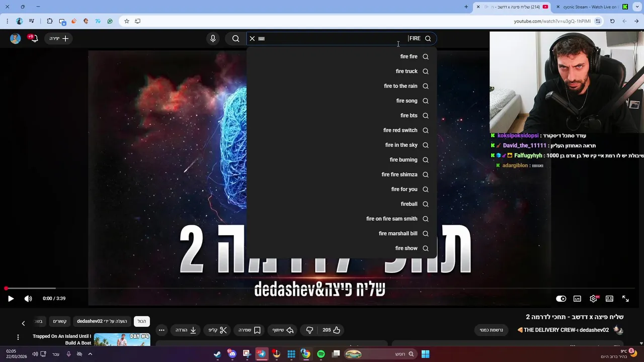The width and height of the screenshot is (644, 362).
Task: Open the YouTube account avatar menu
Action: (15, 38)
